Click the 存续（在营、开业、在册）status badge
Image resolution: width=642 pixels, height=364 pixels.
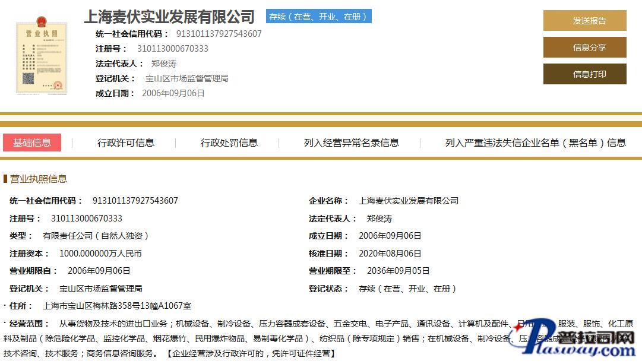tap(318, 17)
